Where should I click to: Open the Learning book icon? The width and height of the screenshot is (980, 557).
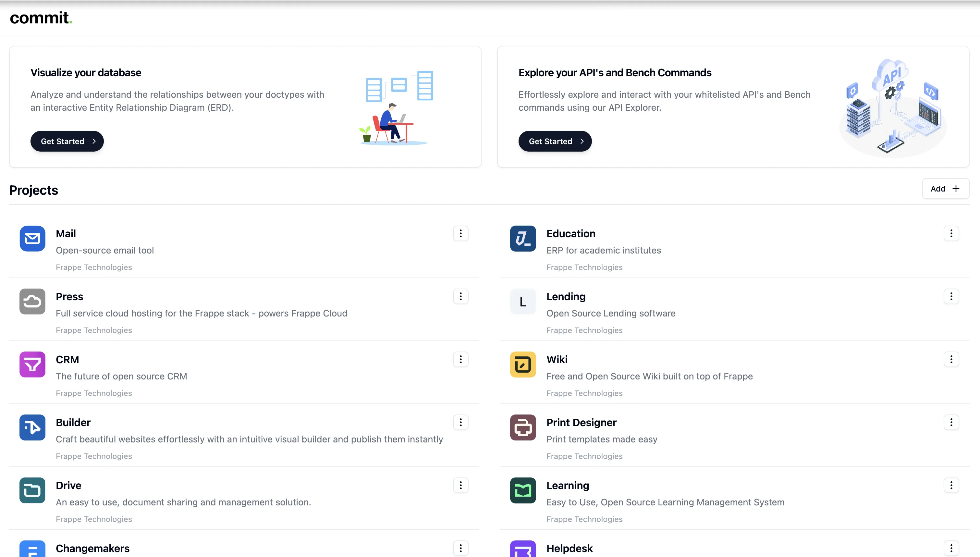(x=523, y=490)
